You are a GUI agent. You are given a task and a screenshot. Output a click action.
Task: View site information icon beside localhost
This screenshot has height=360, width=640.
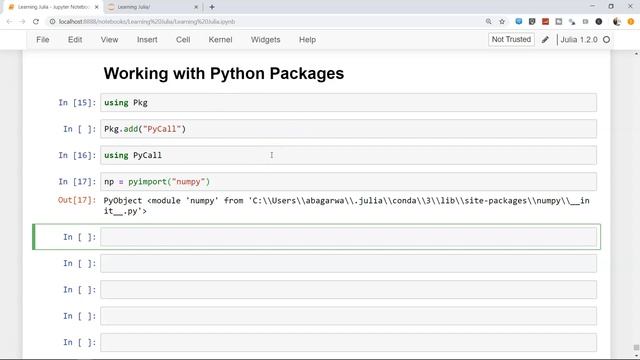pos(52,22)
